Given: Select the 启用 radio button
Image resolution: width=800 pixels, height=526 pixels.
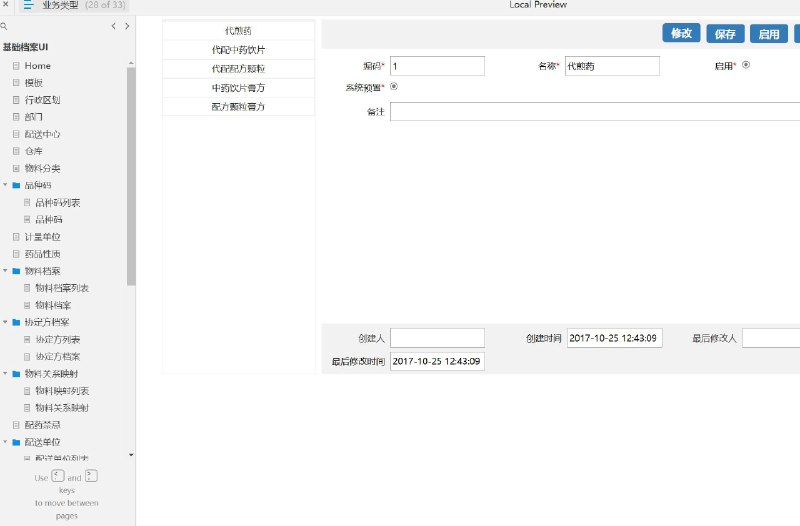Looking at the screenshot, I should coord(746,65).
